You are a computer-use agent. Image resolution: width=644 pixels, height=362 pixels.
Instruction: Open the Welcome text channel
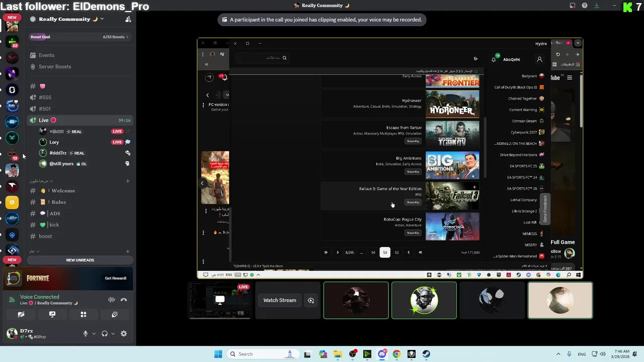pyautogui.click(x=80, y=191)
